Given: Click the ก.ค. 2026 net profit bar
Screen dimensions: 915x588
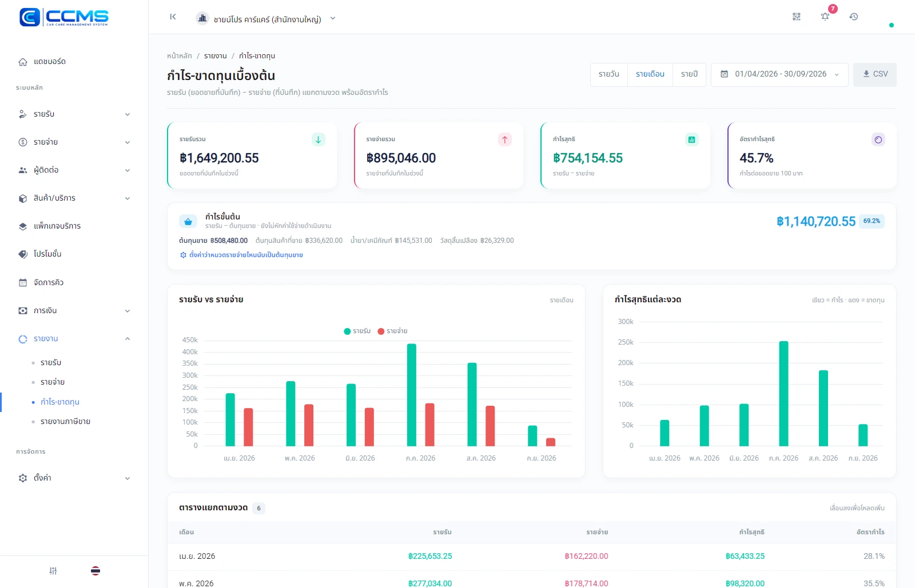Looking at the screenshot, I should coord(783,394).
